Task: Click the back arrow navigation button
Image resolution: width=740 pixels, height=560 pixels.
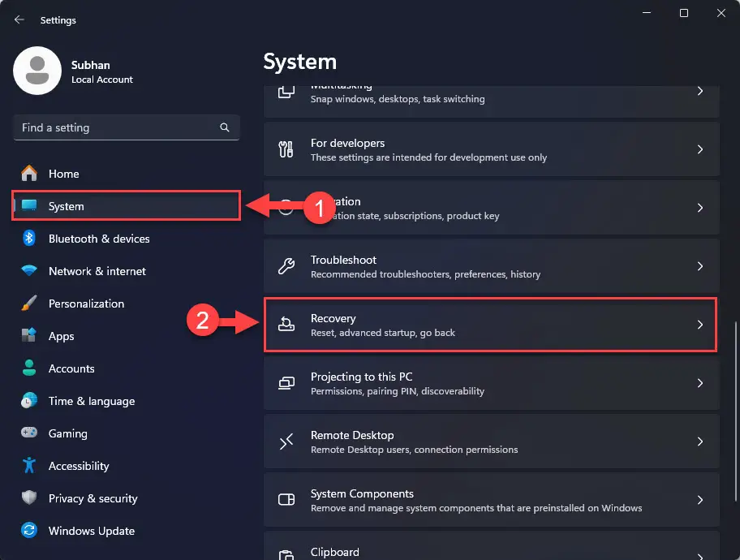Action: tap(18, 19)
